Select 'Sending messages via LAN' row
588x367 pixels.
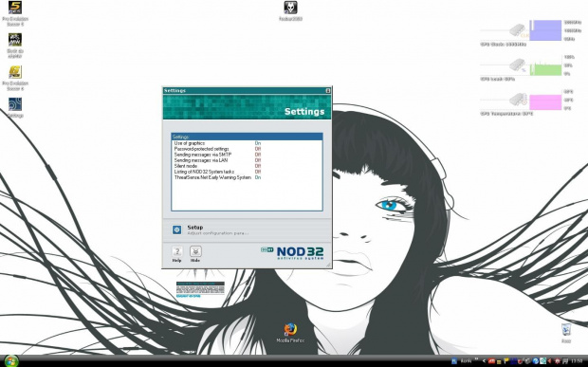pyautogui.click(x=247, y=160)
